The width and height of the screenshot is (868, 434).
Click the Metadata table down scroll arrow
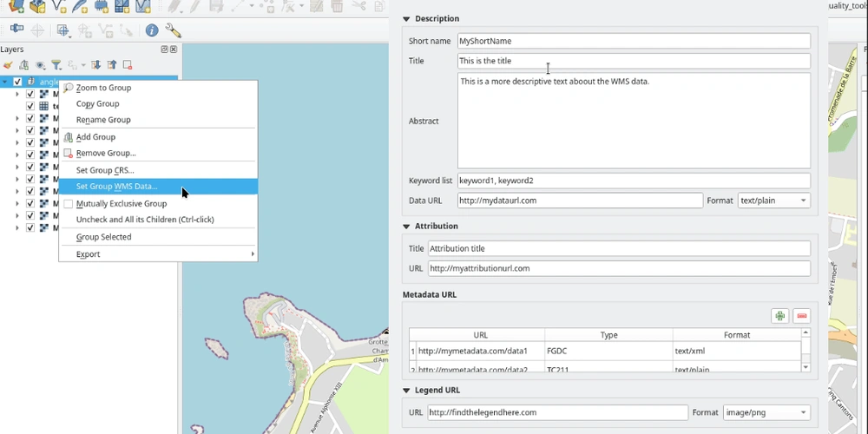click(806, 366)
